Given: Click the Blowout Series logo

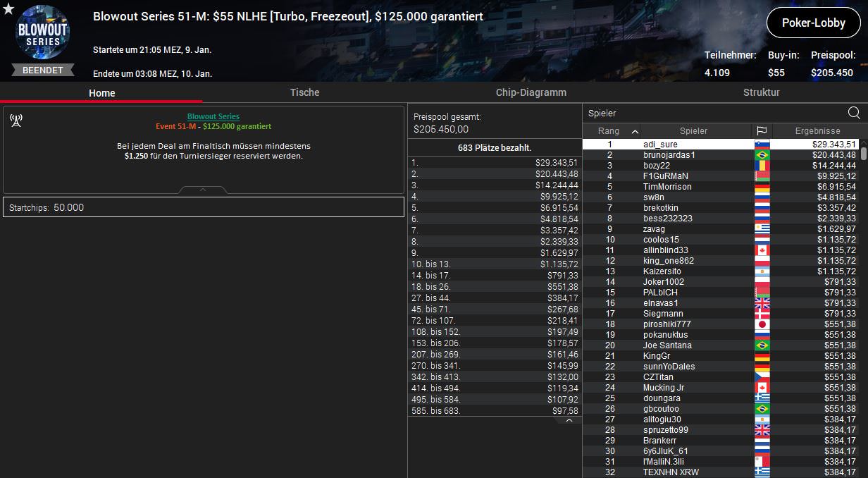Looking at the screenshot, I should (43, 33).
